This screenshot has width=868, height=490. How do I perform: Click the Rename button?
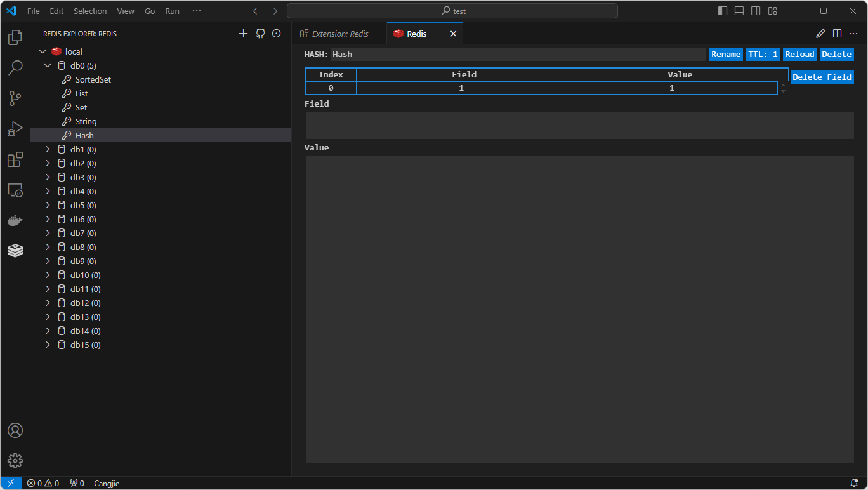pos(726,55)
